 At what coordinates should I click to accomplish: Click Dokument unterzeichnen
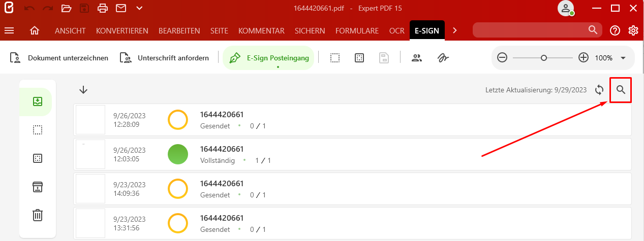[59, 58]
